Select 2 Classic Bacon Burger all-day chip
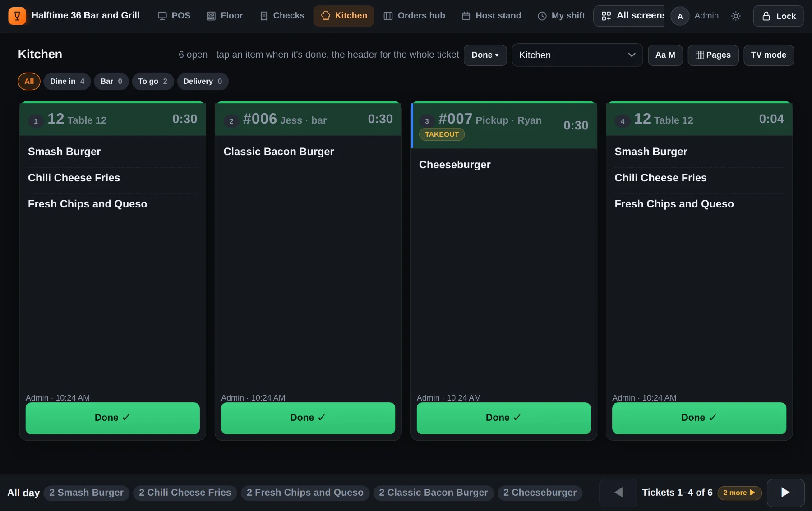The width and height of the screenshot is (812, 511). point(434,493)
